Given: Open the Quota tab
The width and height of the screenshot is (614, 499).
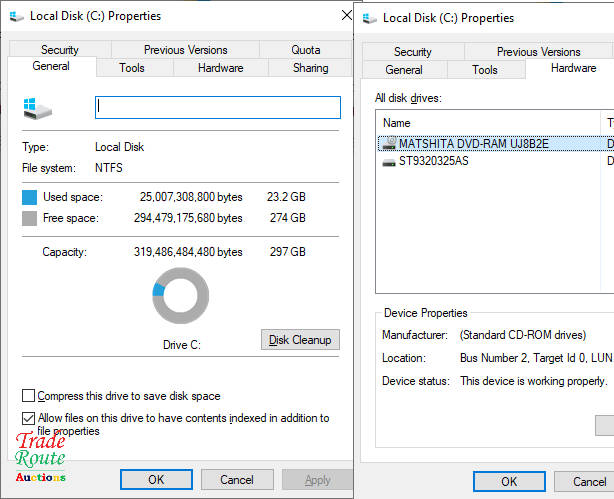Looking at the screenshot, I should [x=305, y=50].
